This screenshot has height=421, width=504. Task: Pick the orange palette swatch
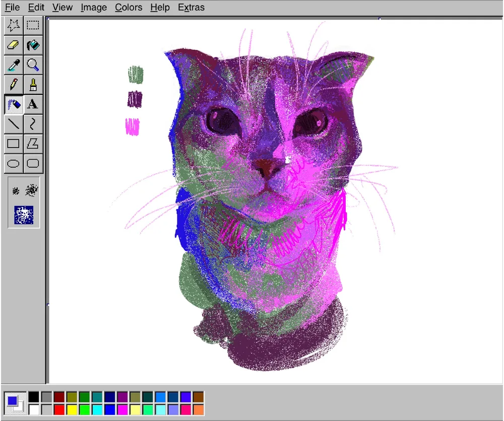click(x=198, y=410)
